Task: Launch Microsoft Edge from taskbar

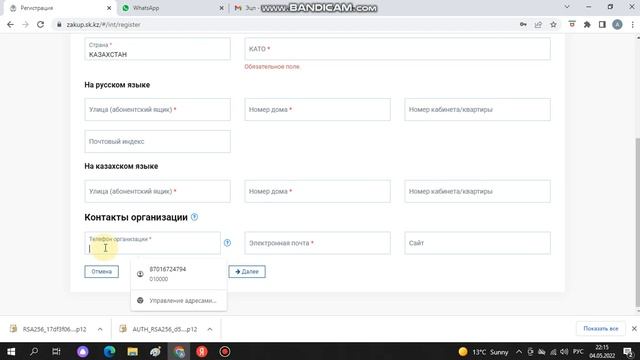Action: 109,351
